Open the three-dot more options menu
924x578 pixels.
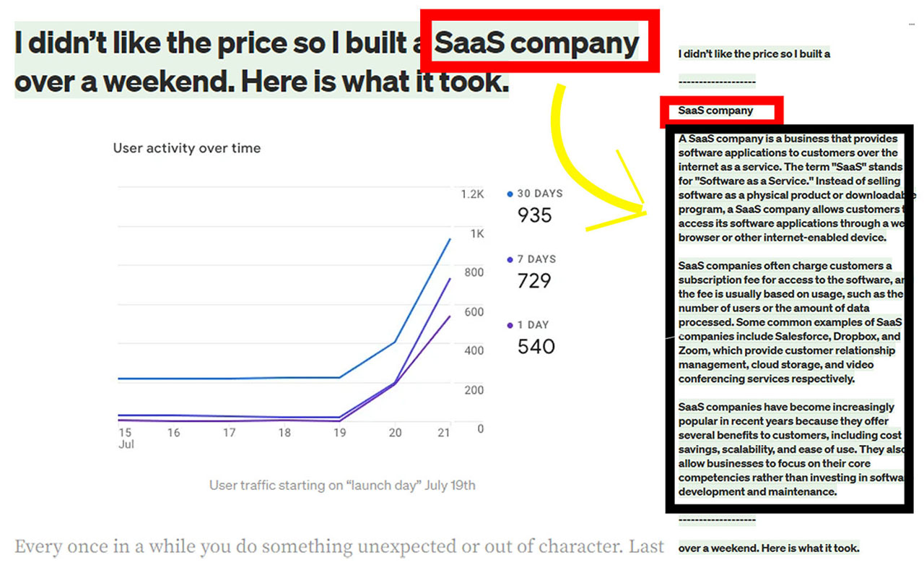(x=912, y=24)
